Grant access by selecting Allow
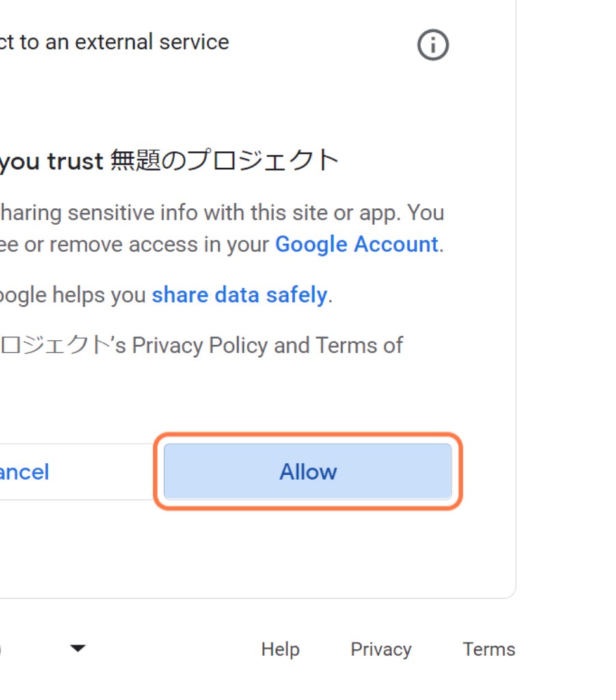Viewport: 616px width, 700px height. pos(308,471)
